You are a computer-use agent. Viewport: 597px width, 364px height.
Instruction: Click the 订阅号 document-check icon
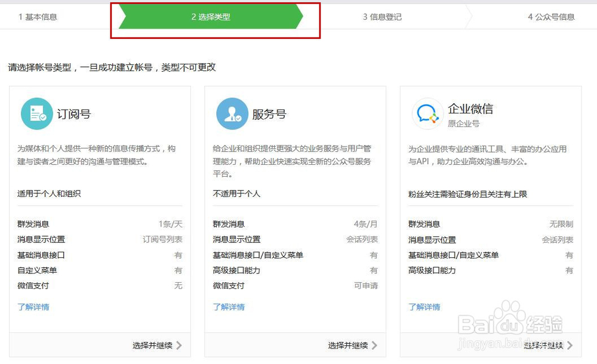tap(36, 113)
